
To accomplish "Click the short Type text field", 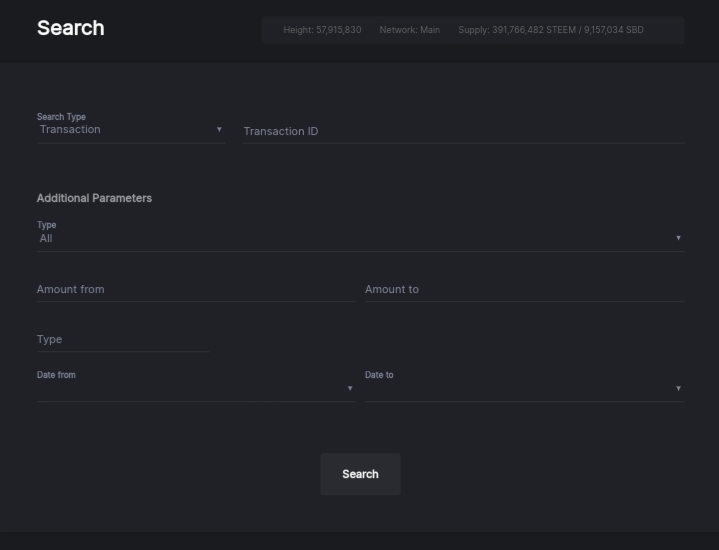I will (x=123, y=339).
